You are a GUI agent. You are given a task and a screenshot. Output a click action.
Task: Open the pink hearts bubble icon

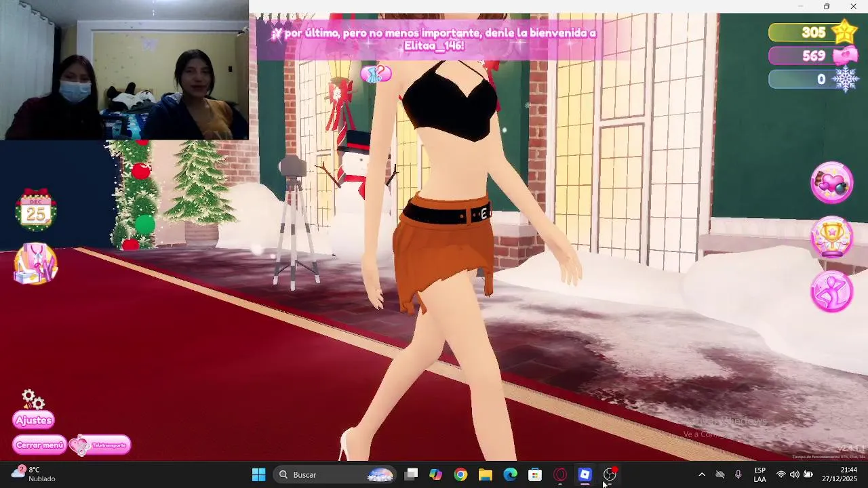point(831,183)
